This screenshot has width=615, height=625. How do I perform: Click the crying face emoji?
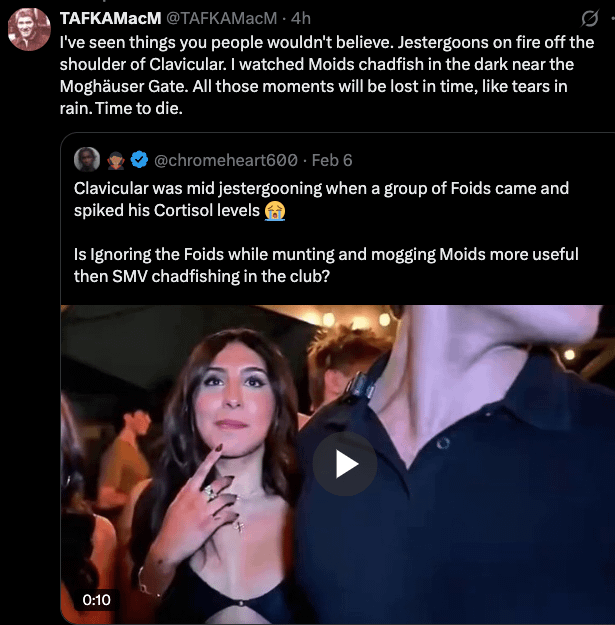click(275, 210)
